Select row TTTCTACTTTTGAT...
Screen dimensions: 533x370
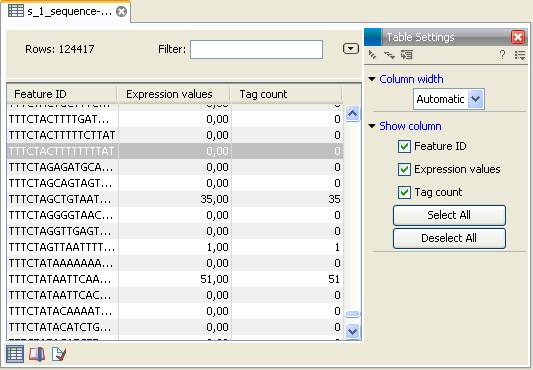click(175, 119)
